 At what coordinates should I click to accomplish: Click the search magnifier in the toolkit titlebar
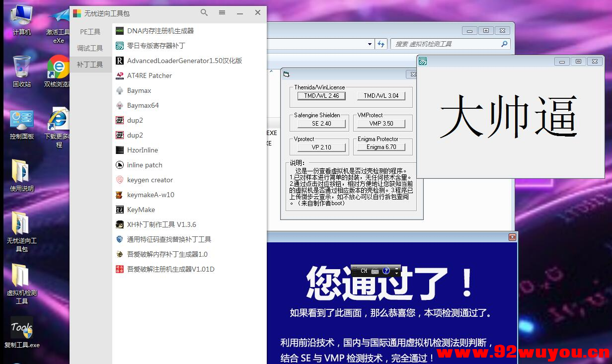tap(204, 12)
